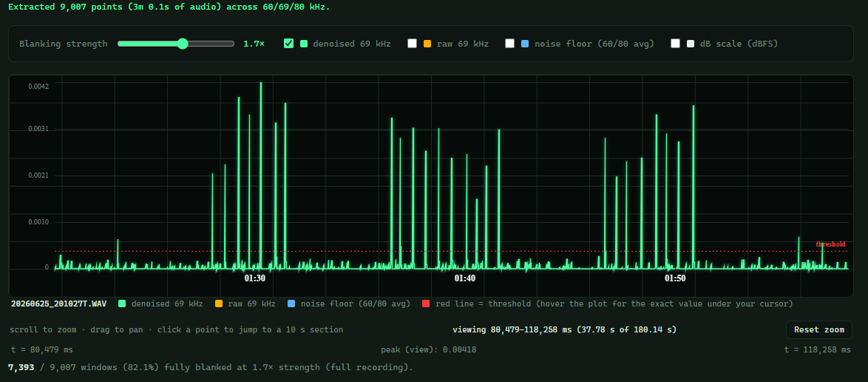
Task: Click the Blanking strength slider handle
Action: [183, 44]
